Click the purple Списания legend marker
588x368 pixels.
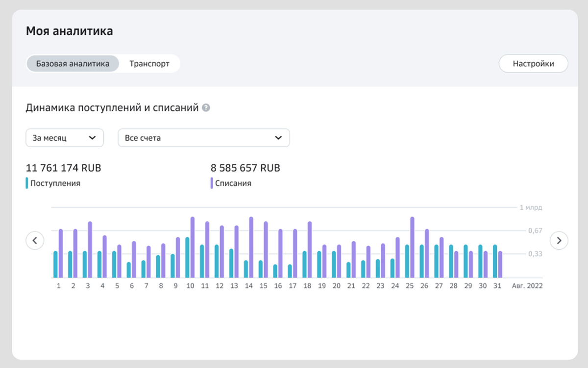(x=212, y=183)
